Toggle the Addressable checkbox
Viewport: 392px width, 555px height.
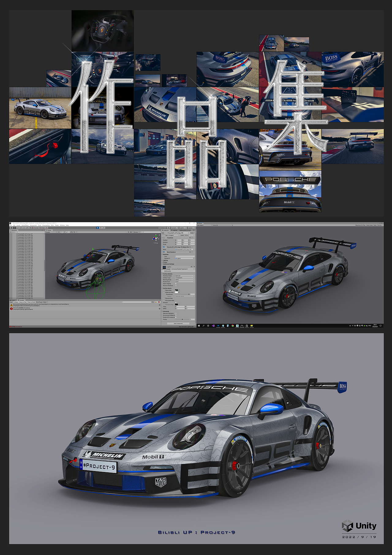163,271
